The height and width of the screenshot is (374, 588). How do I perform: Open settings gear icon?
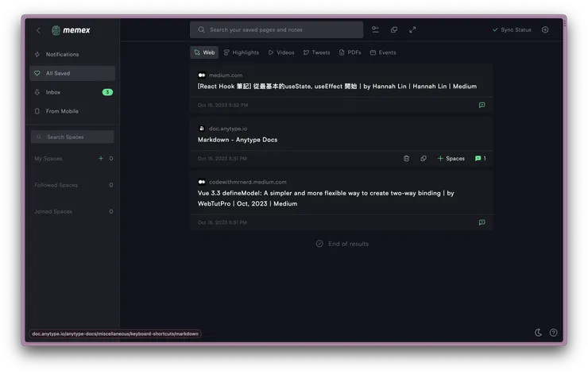pos(545,29)
